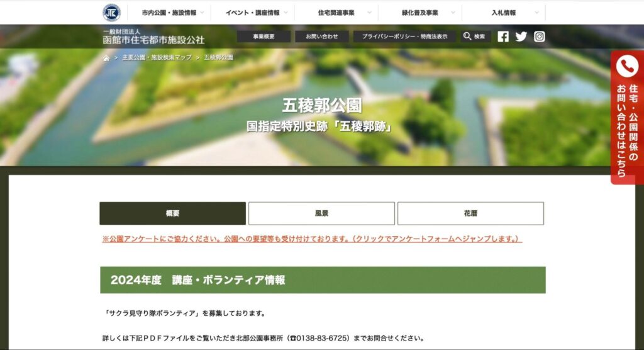Click the red phone handset icon
This screenshot has height=350, width=644.
(627, 66)
